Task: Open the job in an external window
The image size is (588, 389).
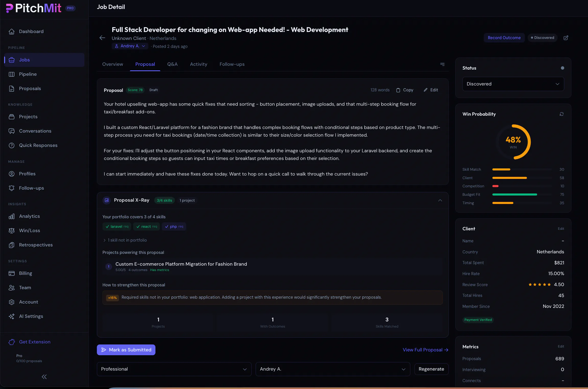Action: click(566, 38)
